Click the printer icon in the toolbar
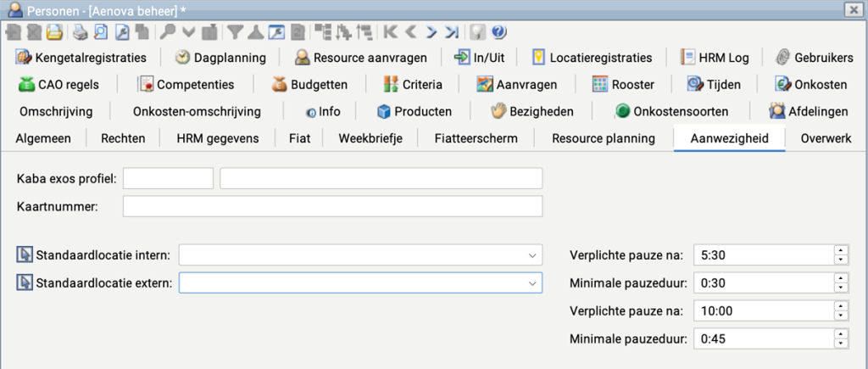This screenshot has height=369, width=868. coord(80,32)
